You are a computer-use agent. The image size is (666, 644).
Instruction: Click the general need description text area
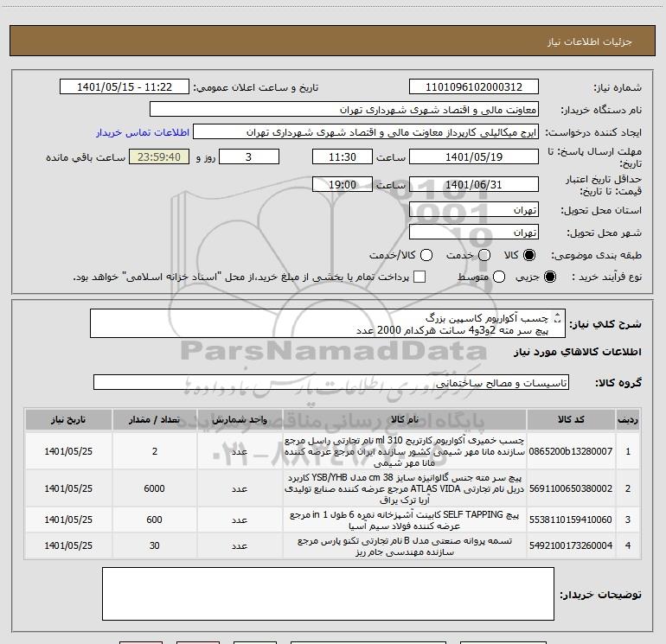coord(328,323)
